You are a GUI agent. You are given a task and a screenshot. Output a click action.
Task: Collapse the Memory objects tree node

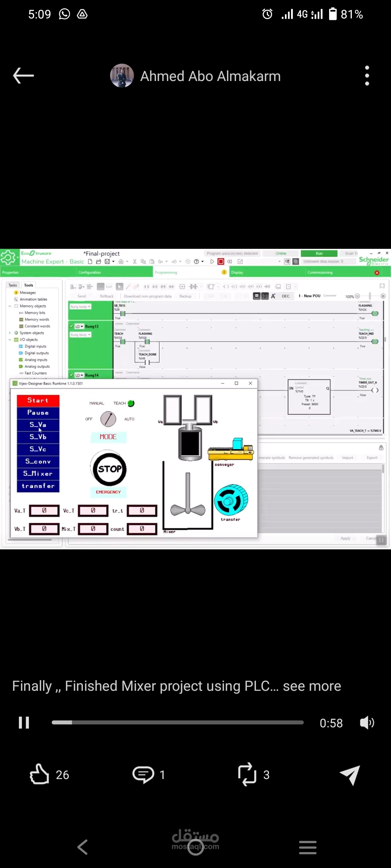[x=10, y=306]
